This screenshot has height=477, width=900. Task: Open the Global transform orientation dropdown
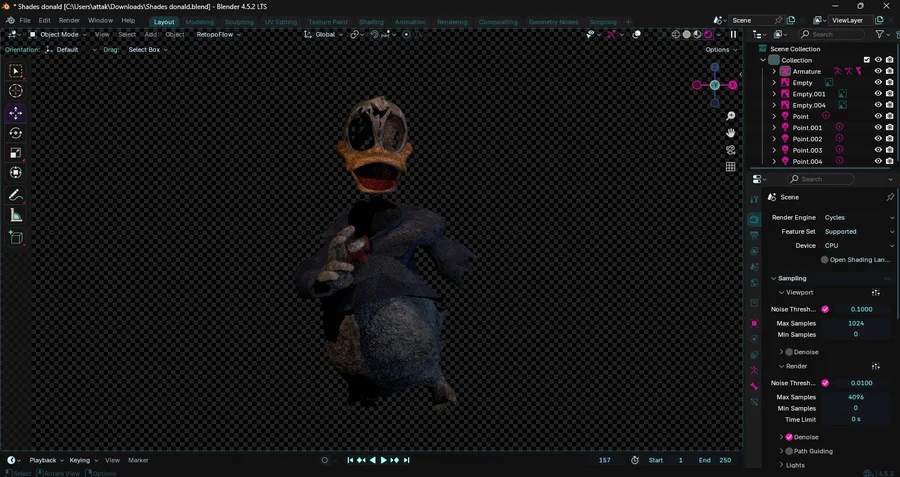tap(324, 34)
